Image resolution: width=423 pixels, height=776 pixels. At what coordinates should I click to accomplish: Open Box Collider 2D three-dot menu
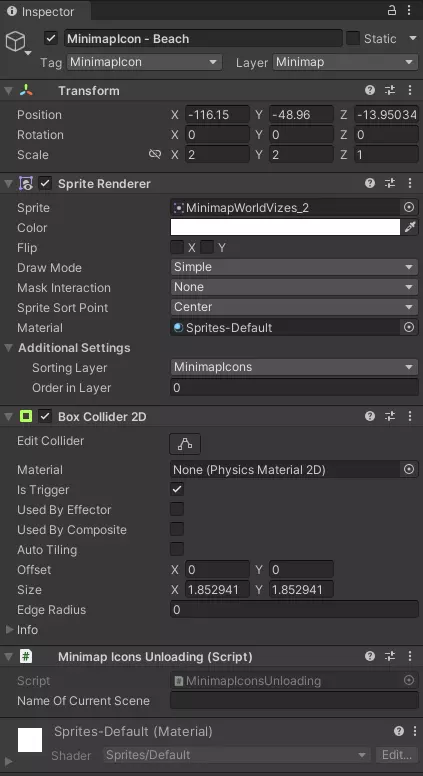tap(410, 416)
